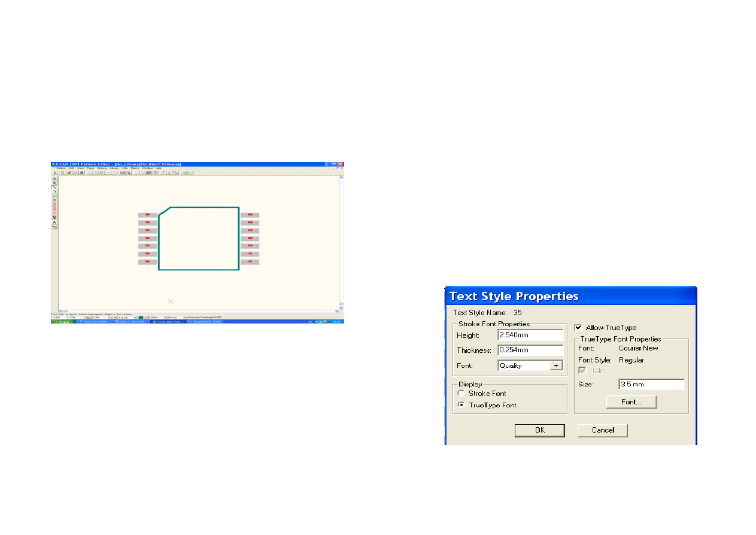
Task: Click the 'Text Style Name: 35' label
Action: [x=487, y=313]
